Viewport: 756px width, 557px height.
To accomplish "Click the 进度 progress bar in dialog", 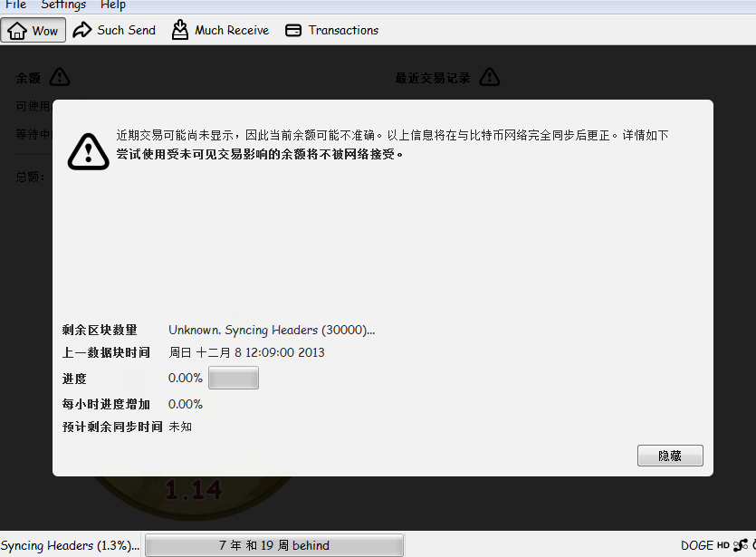I will click(234, 378).
